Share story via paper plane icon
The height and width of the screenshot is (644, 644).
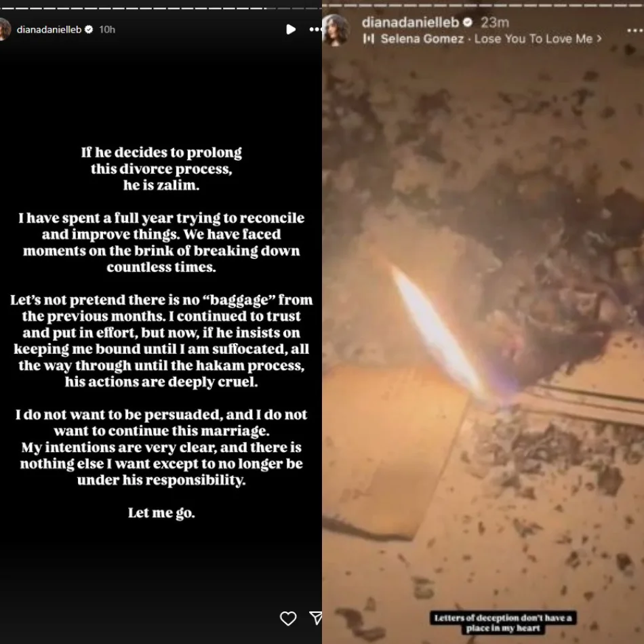click(315, 618)
